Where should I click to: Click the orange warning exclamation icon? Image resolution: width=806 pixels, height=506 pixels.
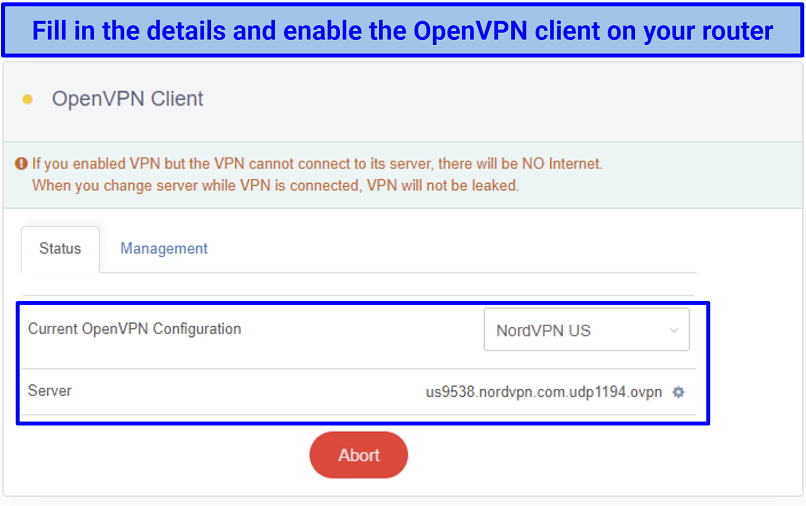pyautogui.click(x=21, y=164)
